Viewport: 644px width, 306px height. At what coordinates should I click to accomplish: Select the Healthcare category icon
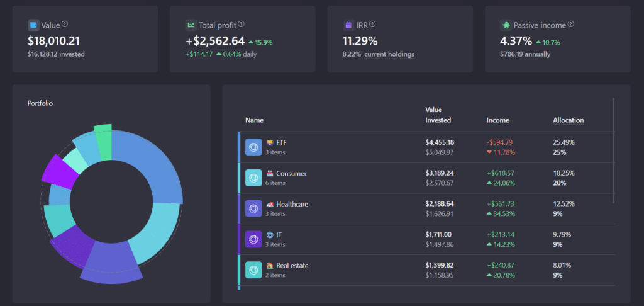coord(253,208)
